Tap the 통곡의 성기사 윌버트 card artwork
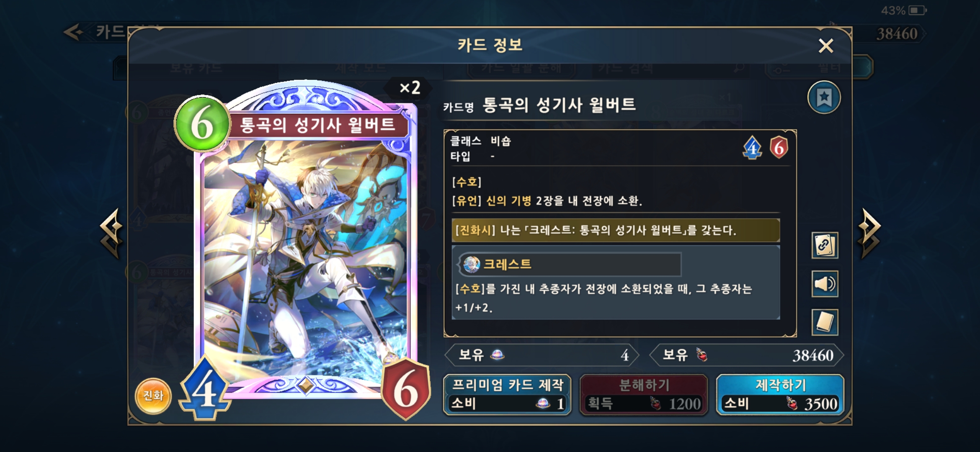This screenshot has width=980, height=452. pyautogui.click(x=305, y=259)
